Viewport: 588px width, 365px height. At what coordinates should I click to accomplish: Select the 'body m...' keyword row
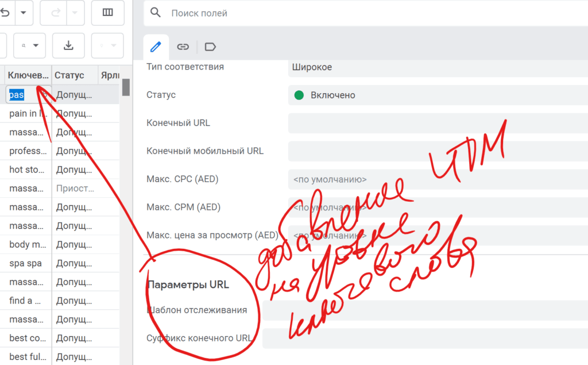pyautogui.click(x=28, y=244)
